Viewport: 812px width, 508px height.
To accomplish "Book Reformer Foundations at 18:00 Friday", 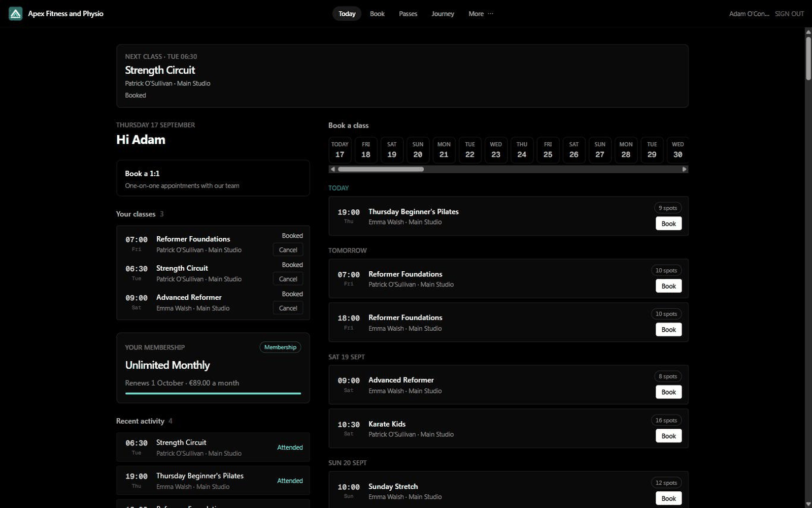I will coord(668,330).
